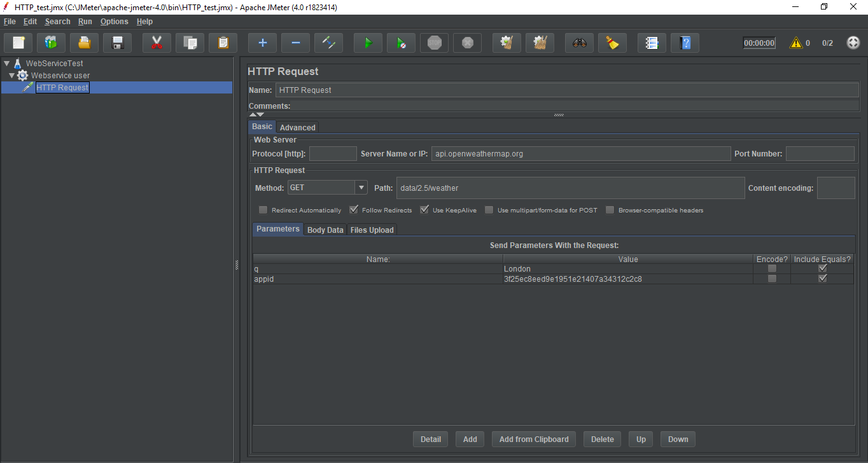Click the Add from Clipboard button
Image resolution: width=868 pixels, height=463 pixels.
[x=534, y=439]
